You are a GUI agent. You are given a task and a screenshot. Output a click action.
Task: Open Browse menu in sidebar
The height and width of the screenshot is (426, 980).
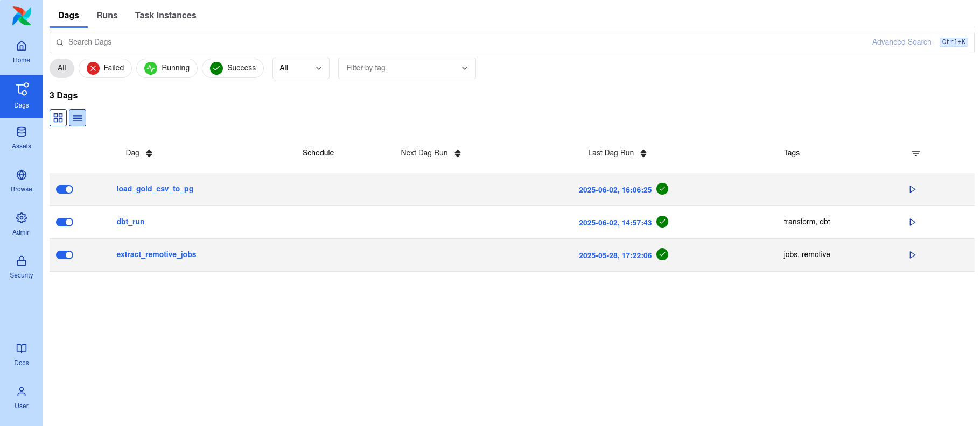(x=22, y=181)
